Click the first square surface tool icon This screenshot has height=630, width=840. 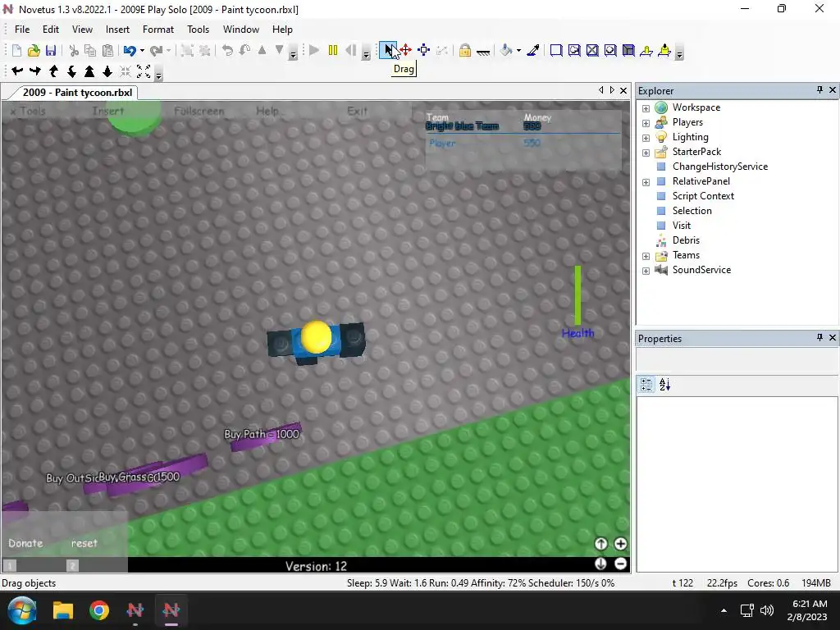point(556,50)
